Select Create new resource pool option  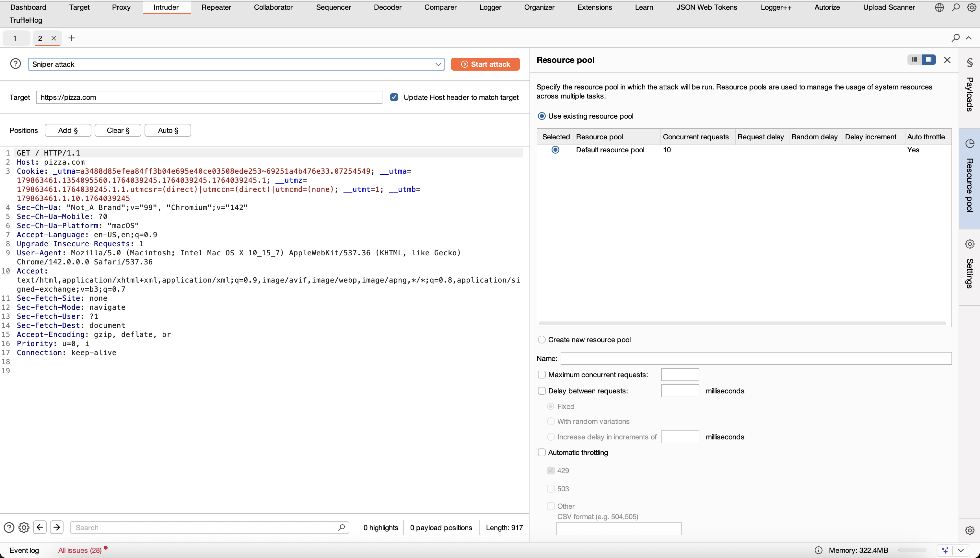pyautogui.click(x=542, y=340)
